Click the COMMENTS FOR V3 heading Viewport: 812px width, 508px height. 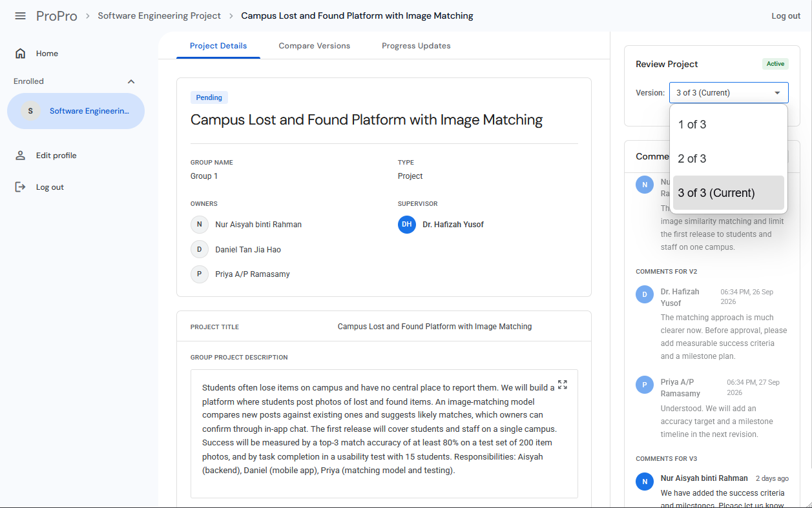click(667, 459)
